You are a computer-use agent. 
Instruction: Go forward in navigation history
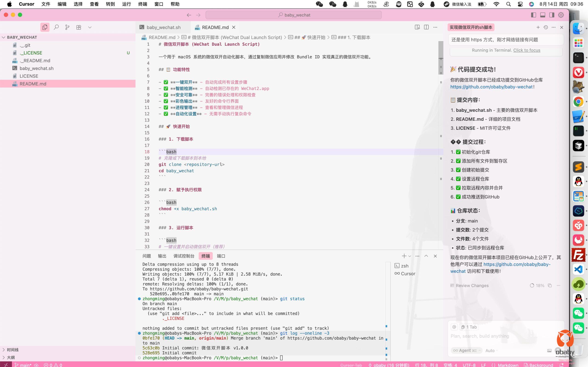tap(198, 15)
